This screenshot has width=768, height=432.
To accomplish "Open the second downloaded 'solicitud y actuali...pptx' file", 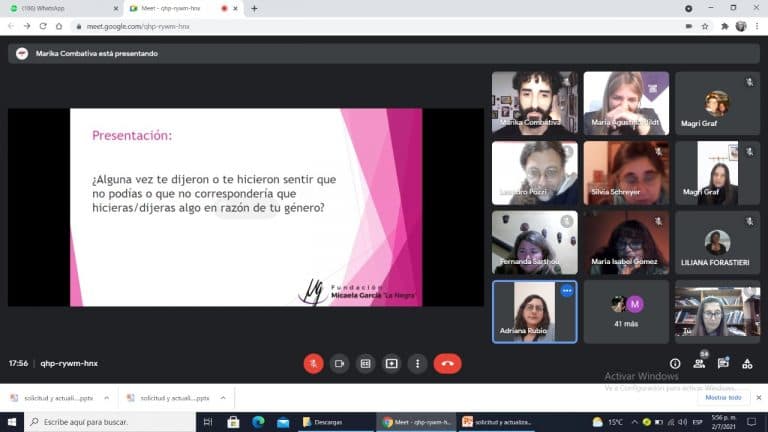I will 169,398.
